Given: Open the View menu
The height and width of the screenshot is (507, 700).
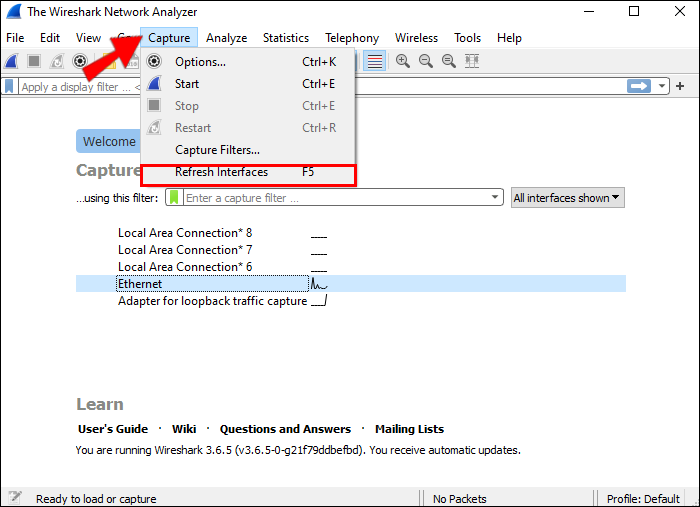Looking at the screenshot, I should pos(88,38).
